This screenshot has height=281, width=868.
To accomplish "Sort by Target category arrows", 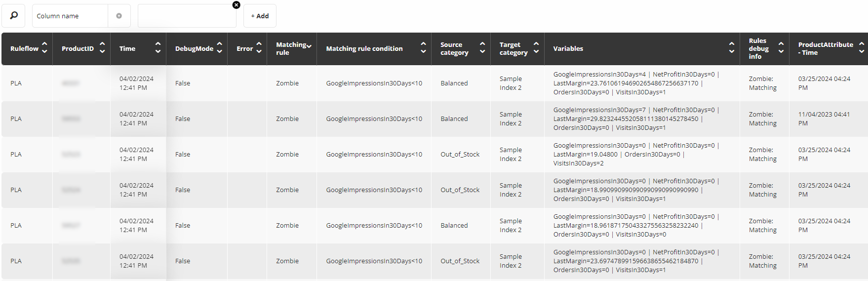I will coord(536,48).
